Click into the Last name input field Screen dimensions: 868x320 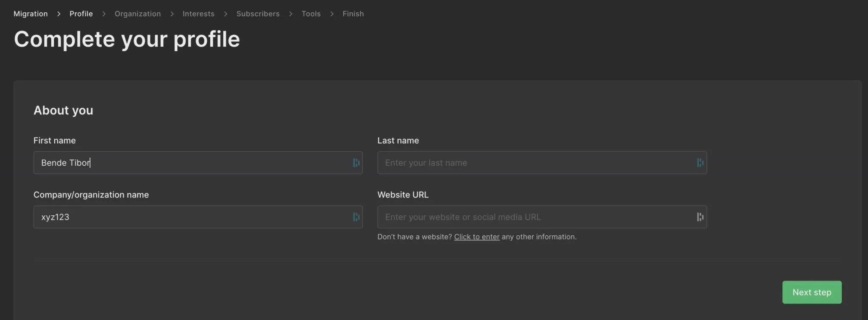tap(534, 163)
